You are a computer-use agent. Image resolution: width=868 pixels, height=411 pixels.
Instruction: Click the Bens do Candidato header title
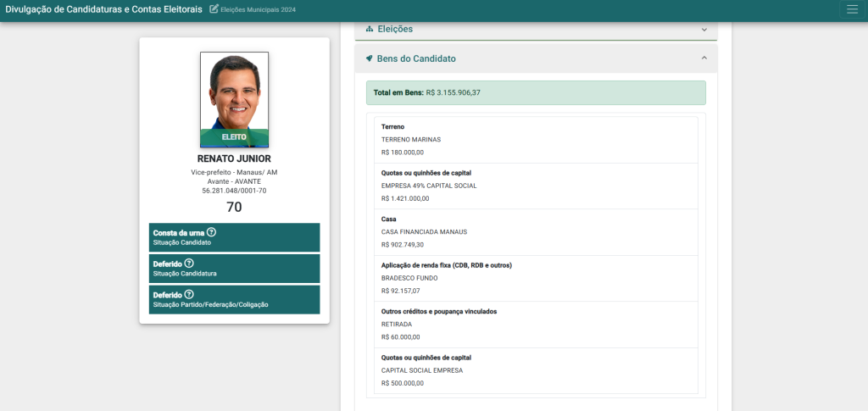tap(416, 58)
